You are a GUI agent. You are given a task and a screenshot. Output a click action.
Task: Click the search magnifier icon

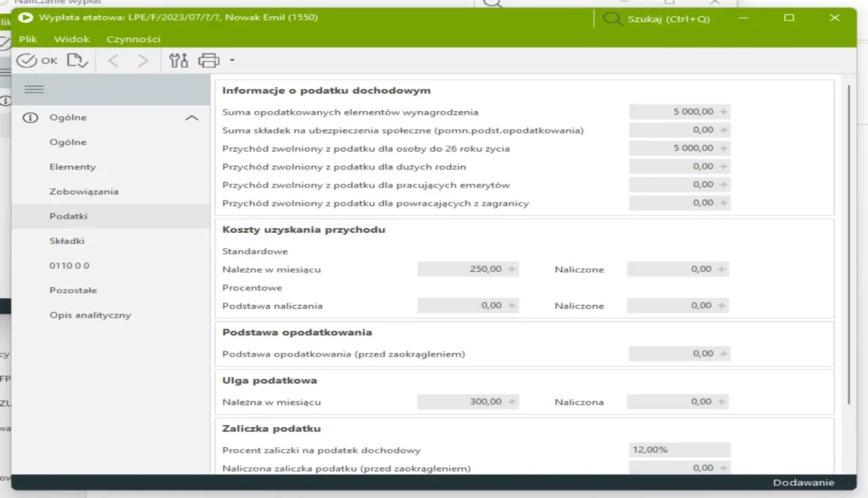pyautogui.click(x=612, y=19)
